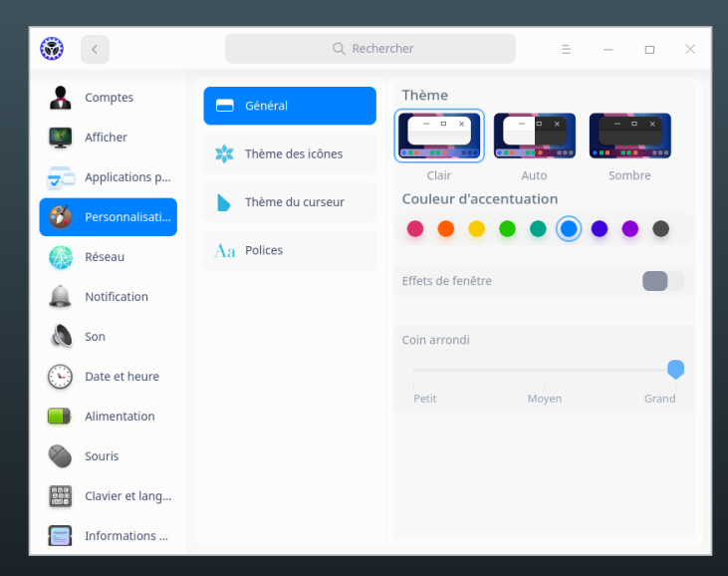
Task: Close the settings window
Action: [690, 49]
